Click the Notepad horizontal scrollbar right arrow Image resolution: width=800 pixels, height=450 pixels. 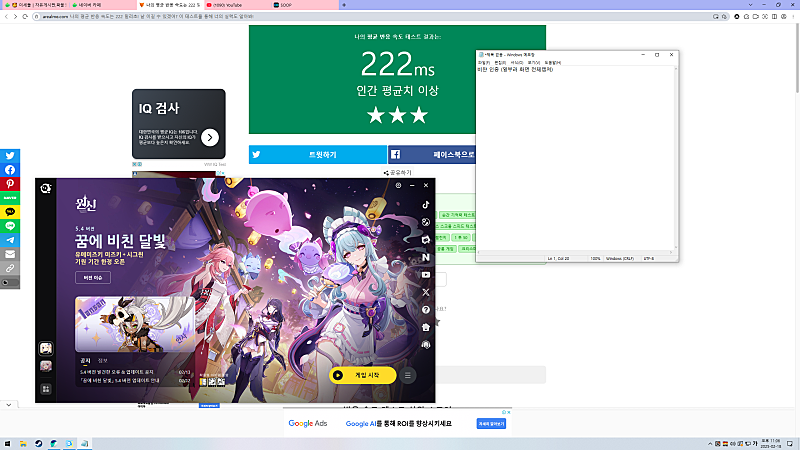671,252
